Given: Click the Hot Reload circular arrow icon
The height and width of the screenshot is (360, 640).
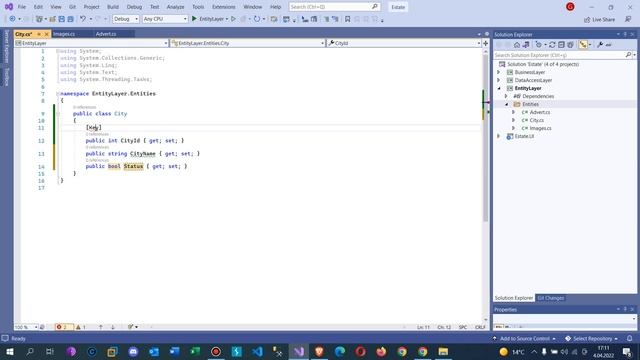Looking at the screenshot, I should tap(257, 19).
